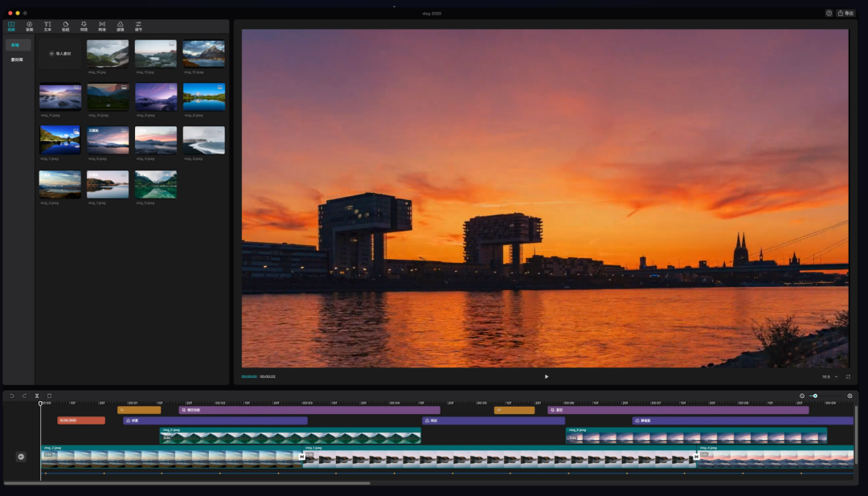Click the help question mark icon

pyautogui.click(x=829, y=13)
